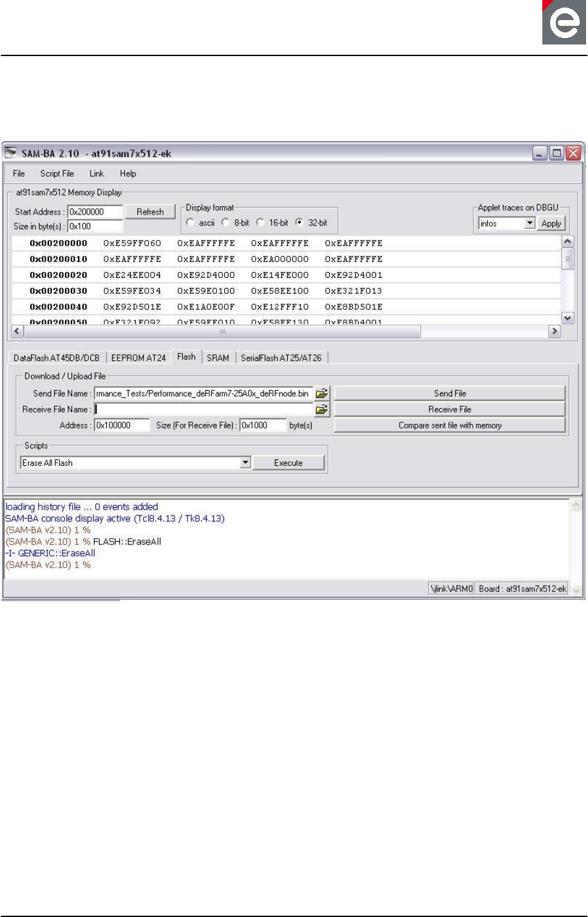Image resolution: width=588 pixels, height=917 pixels.
Task: Open the Script File menu
Action: point(57,173)
